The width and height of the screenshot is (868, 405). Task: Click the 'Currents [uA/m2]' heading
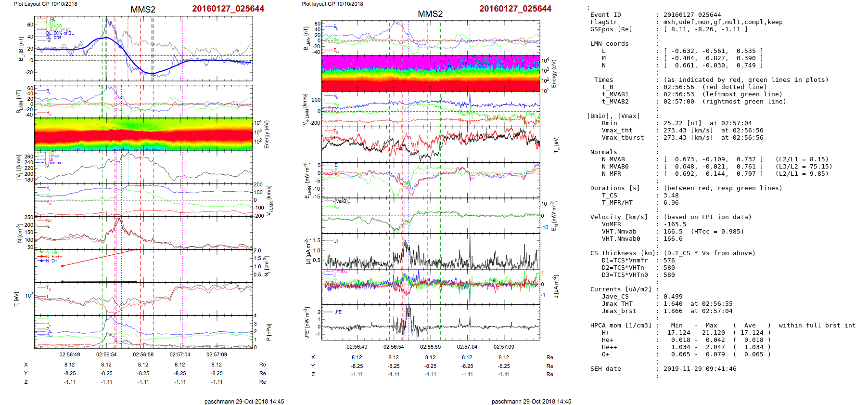[x=621, y=289]
